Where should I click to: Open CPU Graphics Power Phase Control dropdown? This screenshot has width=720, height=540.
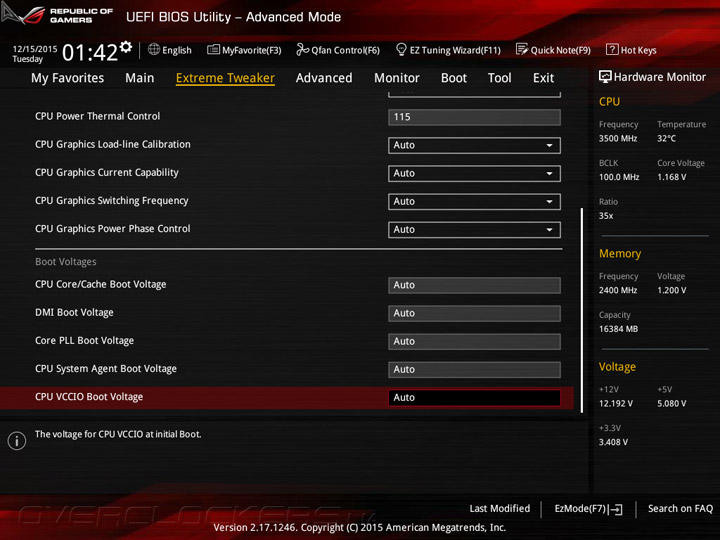(x=474, y=230)
